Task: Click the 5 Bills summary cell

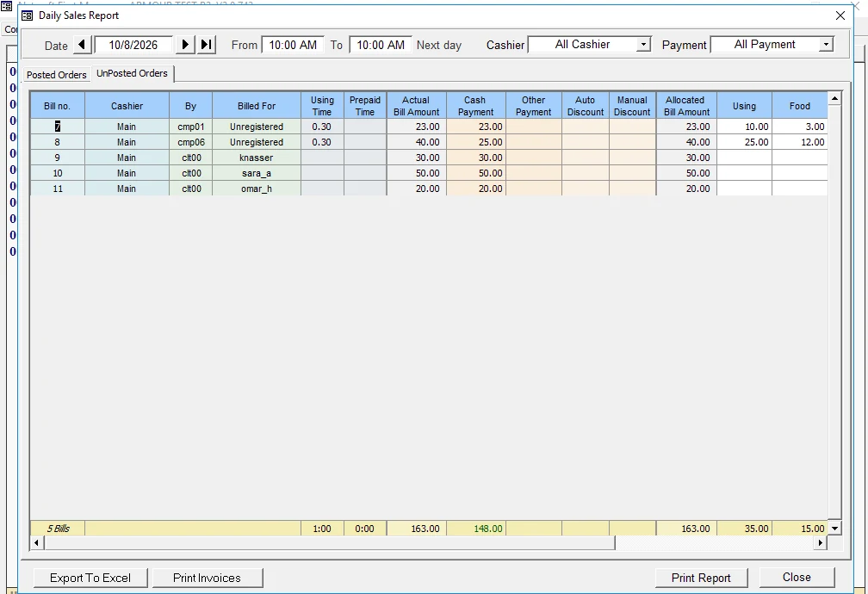Action: (x=58, y=529)
